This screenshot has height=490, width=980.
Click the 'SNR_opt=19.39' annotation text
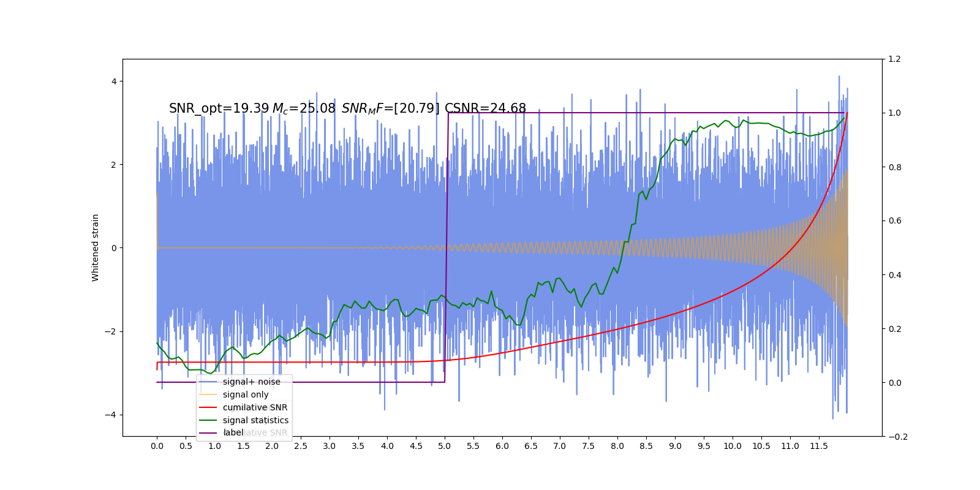pyautogui.click(x=219, y=108)
